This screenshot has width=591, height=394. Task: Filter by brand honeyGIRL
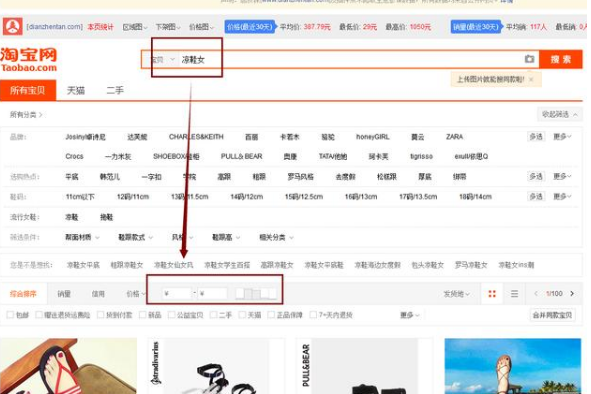pyautogui.click(x=372, y=136)
